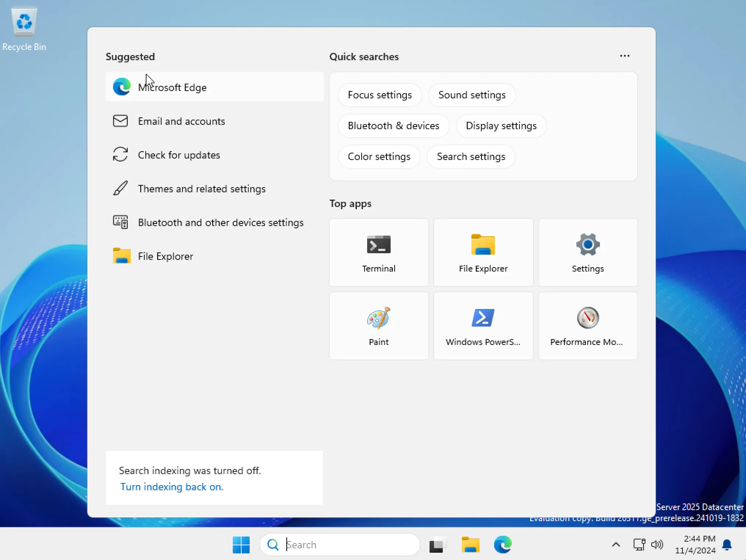Open Windows PowerShell tile

[483, 326]
